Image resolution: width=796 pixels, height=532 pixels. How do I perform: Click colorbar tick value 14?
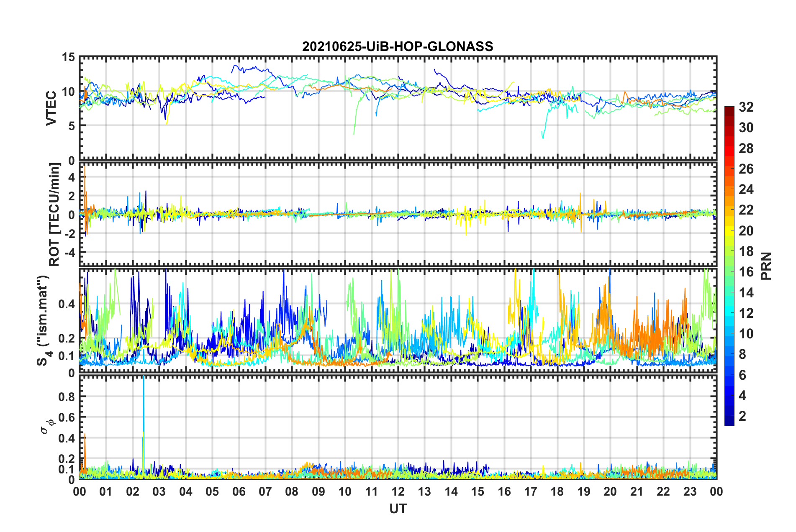pos(746,293)
